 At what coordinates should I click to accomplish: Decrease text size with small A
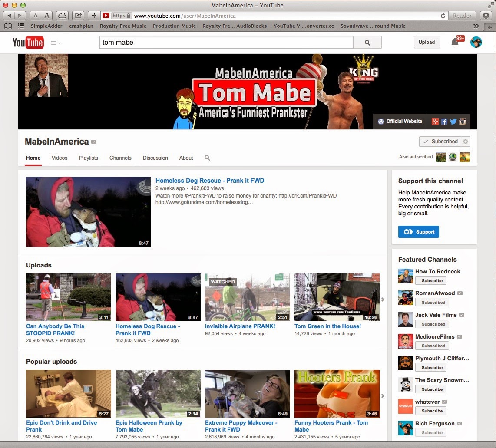(36, 16)
